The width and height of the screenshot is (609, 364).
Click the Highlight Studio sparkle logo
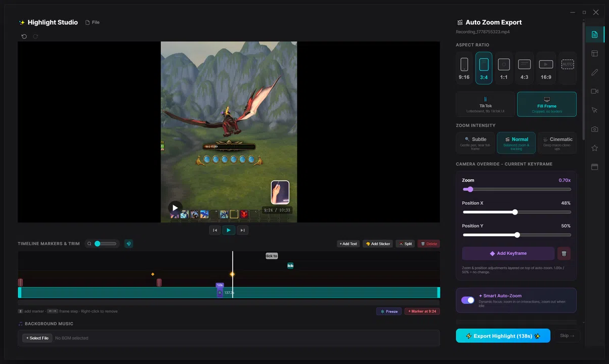pyautogui.click(x=22, y=23)
